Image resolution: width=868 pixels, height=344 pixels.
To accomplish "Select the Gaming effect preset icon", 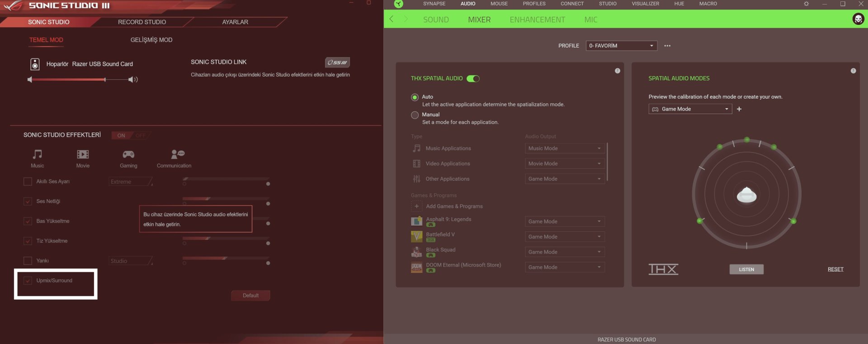I will [x=128, y=154].
